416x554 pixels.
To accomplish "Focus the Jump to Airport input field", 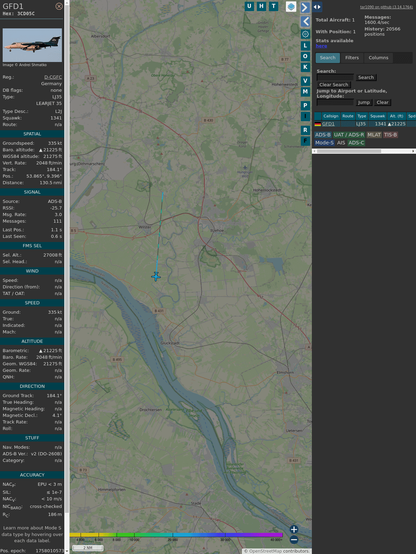I will point(335,102).
